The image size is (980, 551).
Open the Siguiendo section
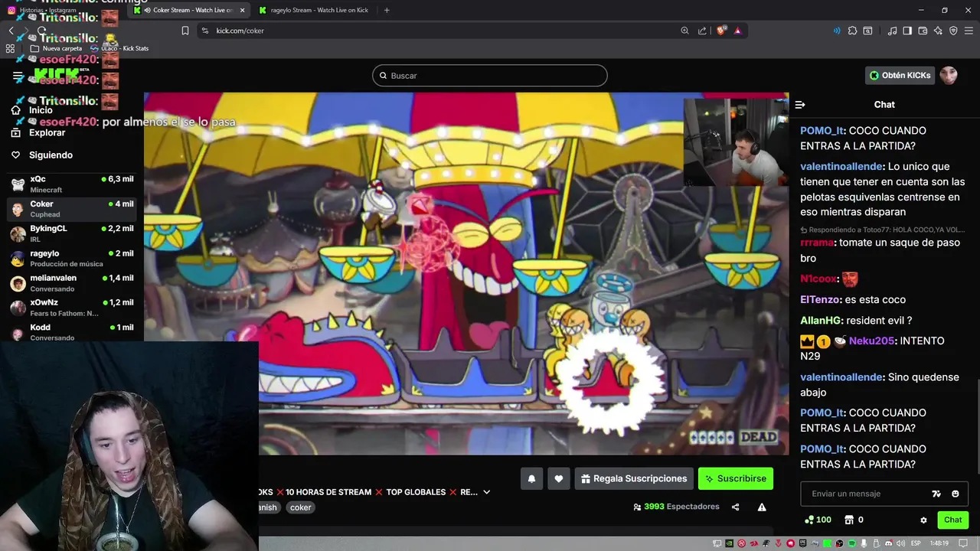(42, 155)
